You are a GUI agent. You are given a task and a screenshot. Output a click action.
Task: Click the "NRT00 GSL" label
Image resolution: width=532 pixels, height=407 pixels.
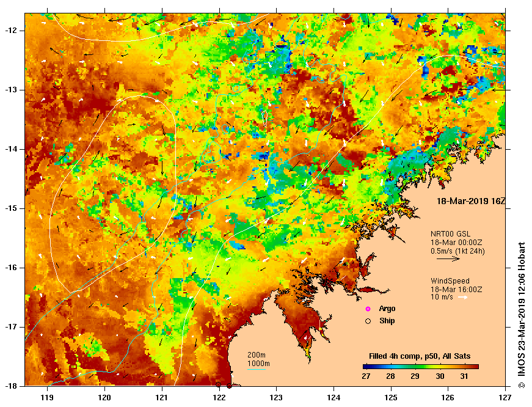click(x=451, y=234)
